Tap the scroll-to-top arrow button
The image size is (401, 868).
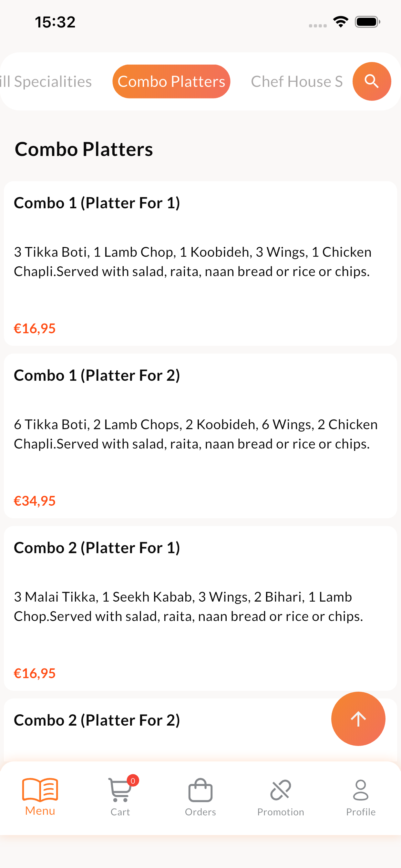point(358,718)
